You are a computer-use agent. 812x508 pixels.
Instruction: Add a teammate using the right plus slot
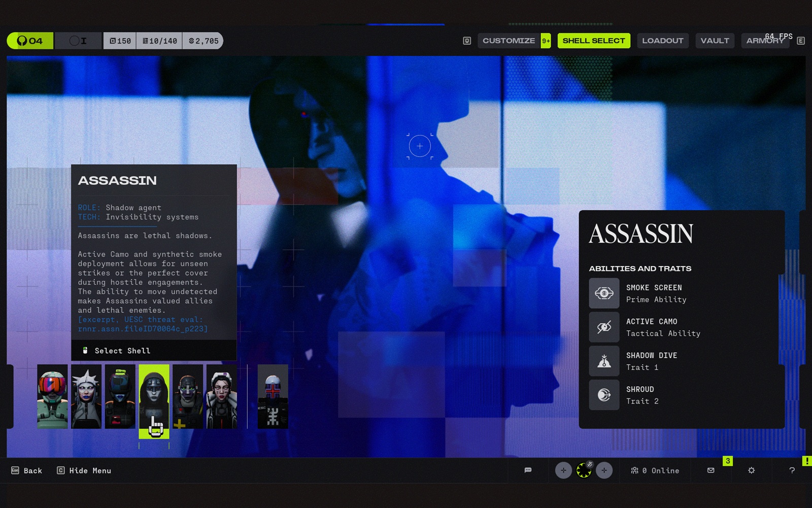pos(604,470)
